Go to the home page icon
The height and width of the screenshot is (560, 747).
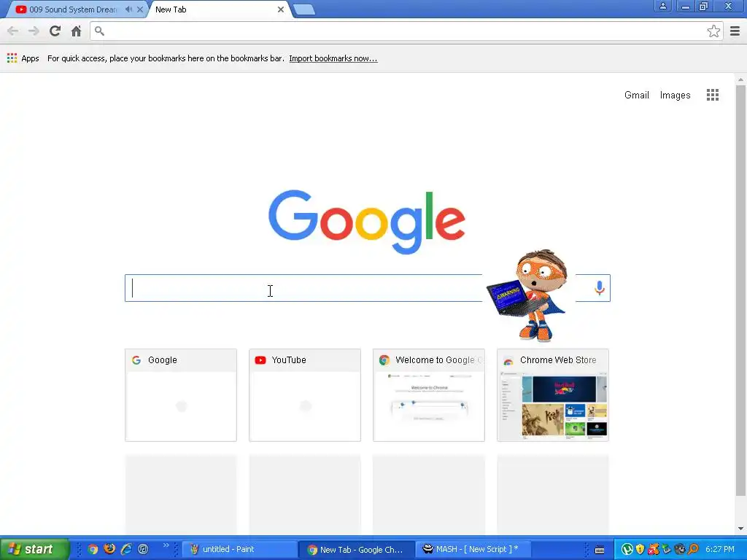tap(76, 31)
